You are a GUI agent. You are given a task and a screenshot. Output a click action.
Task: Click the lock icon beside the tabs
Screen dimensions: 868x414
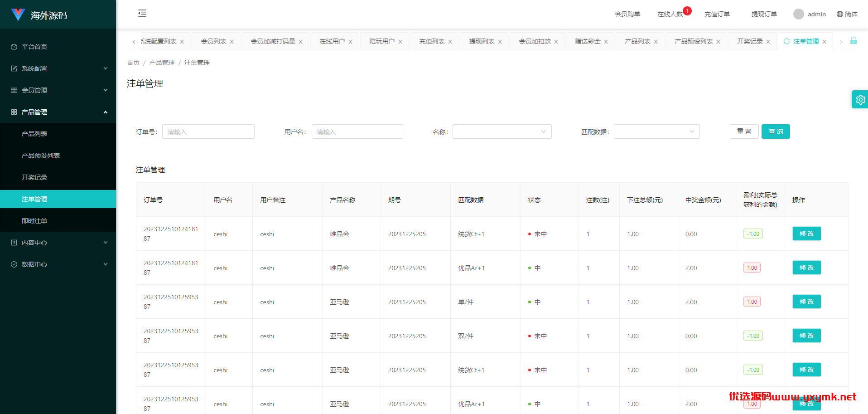(x=854, y=41)
